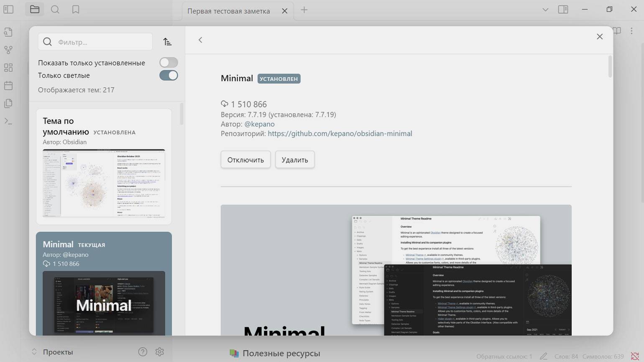
Task: Click the 'Отображается тем: 217' text
Action: coord(76,90)
